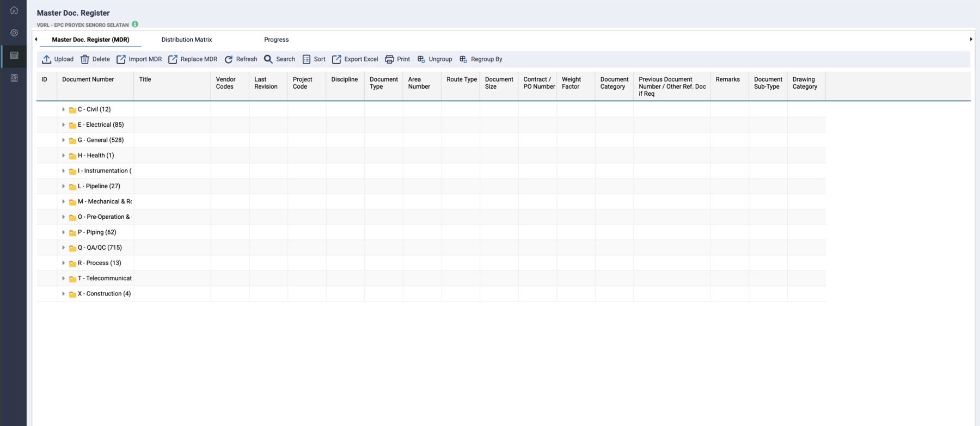Click the Export Excel icon

click(336, 59)
